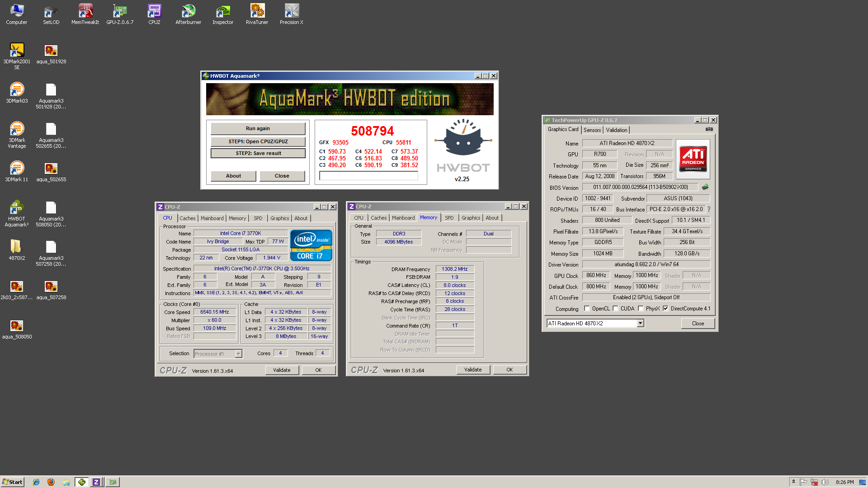The width and height of the screenshot is (868, 488).
Task: Select the aqua_508050 image file
Action: pos(17,329)
